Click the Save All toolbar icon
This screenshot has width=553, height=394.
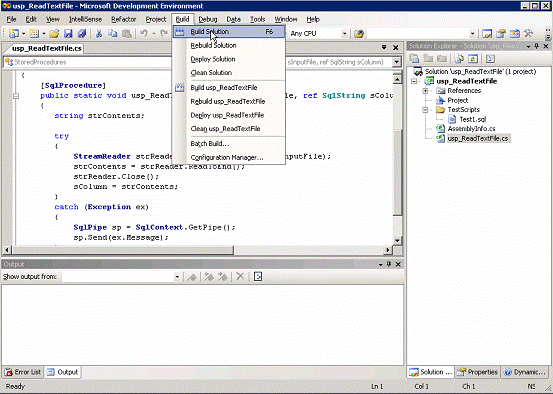(82, 34)
